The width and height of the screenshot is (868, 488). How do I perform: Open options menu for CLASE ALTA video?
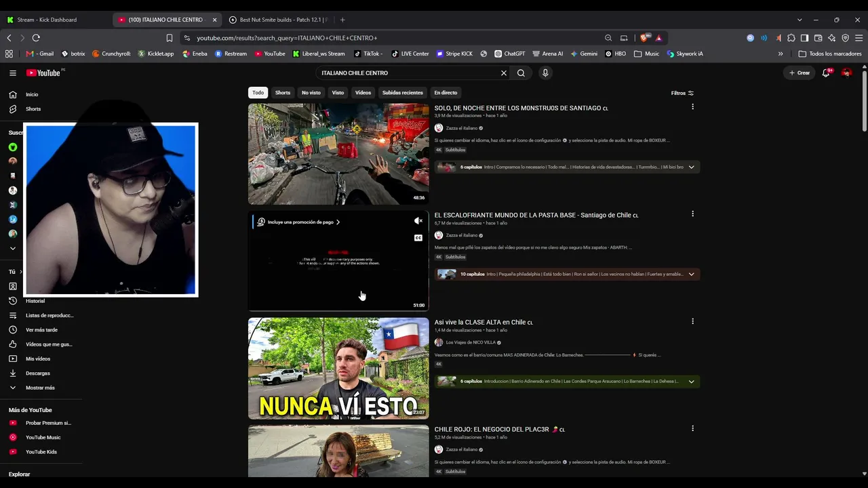click(x=692, y=321)
